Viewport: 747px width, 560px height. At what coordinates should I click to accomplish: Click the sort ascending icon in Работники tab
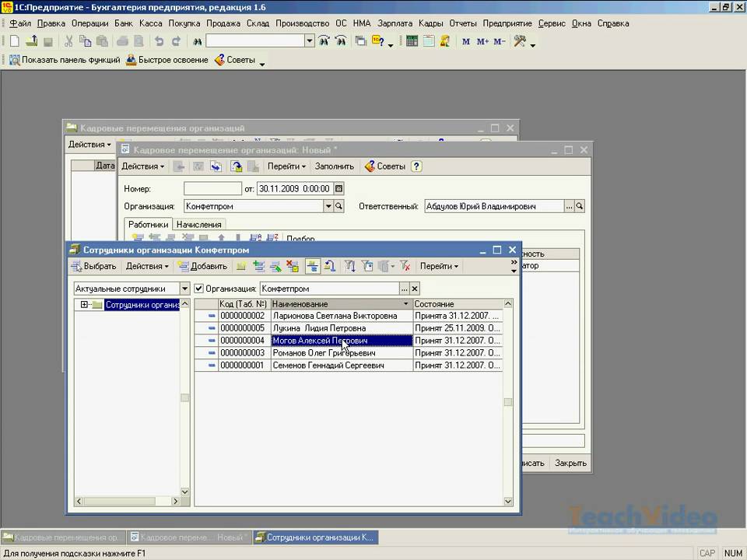255,238
